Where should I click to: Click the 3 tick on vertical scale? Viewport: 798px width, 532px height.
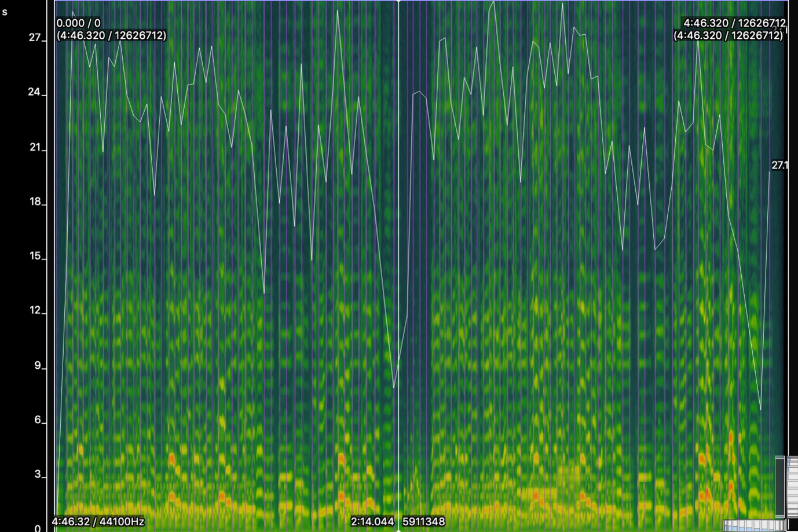click(x=37, y=474)
